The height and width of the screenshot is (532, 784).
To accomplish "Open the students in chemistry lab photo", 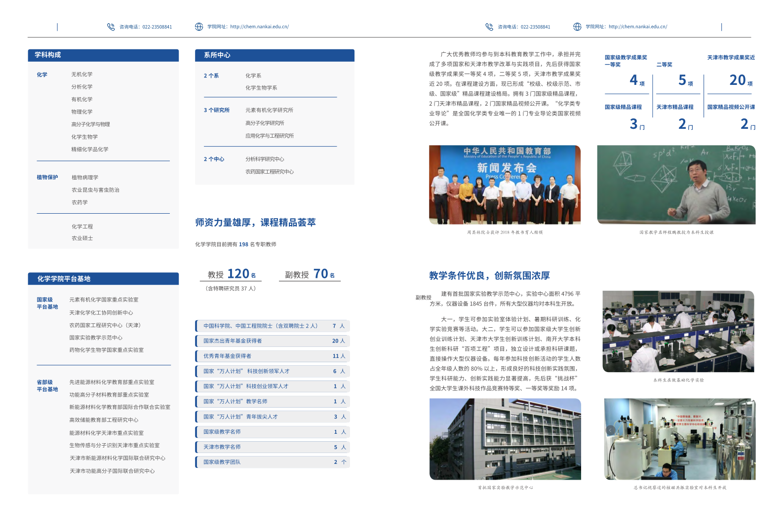I will pyautogui.click(x=678, y=331).
